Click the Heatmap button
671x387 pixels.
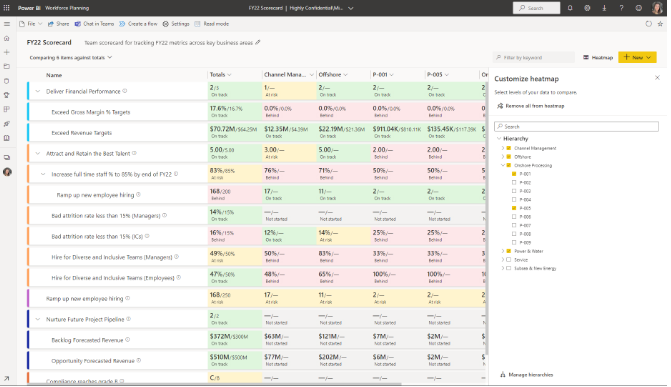click(598, 57)
